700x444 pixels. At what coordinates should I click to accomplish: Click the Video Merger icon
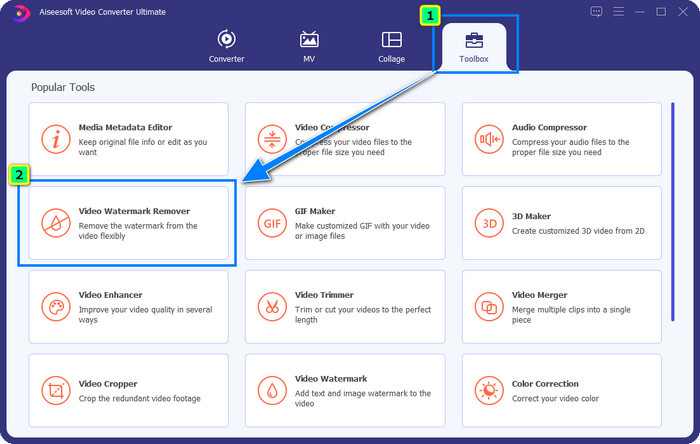489,307
